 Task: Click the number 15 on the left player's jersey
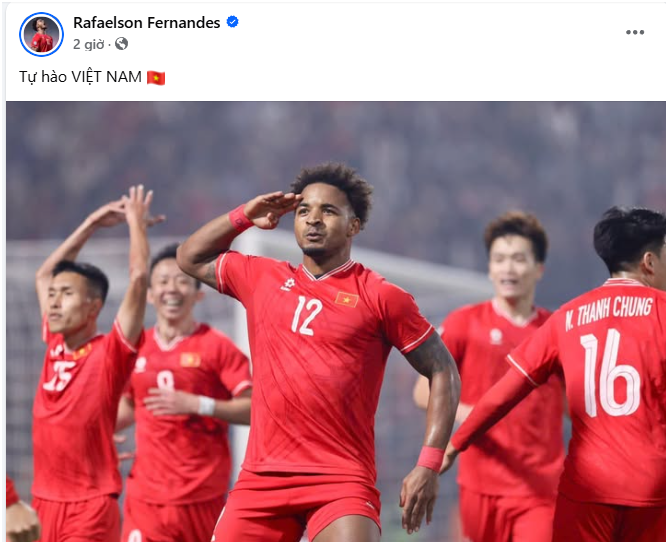coord(60,376)
